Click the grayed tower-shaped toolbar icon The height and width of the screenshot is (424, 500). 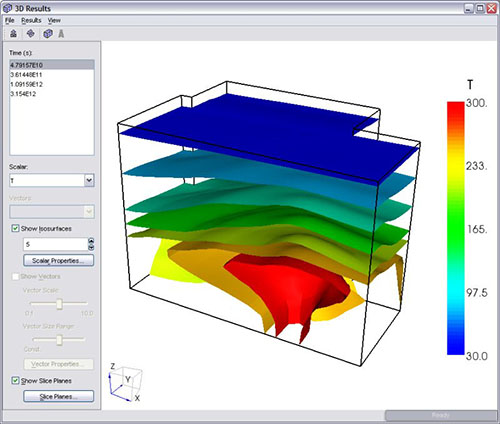click(x=61, y=33)
